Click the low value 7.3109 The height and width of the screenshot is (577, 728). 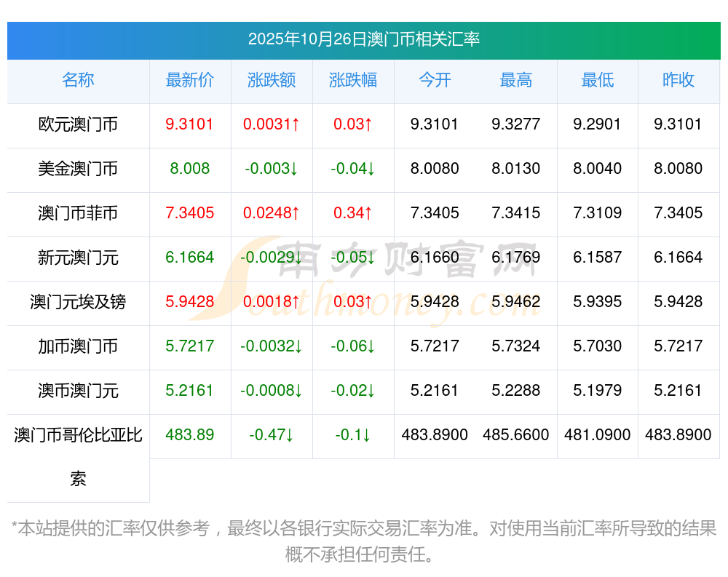pos(597,213)
